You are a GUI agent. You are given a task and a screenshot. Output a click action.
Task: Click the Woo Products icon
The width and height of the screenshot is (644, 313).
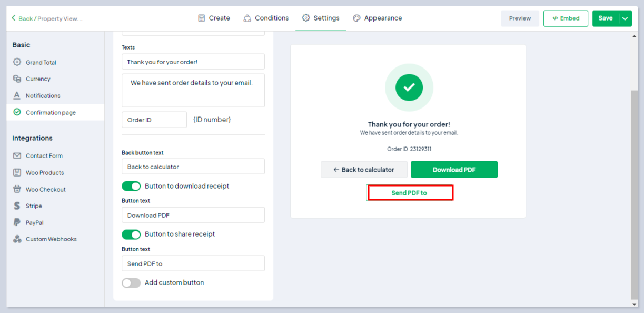tap(17, 173)
